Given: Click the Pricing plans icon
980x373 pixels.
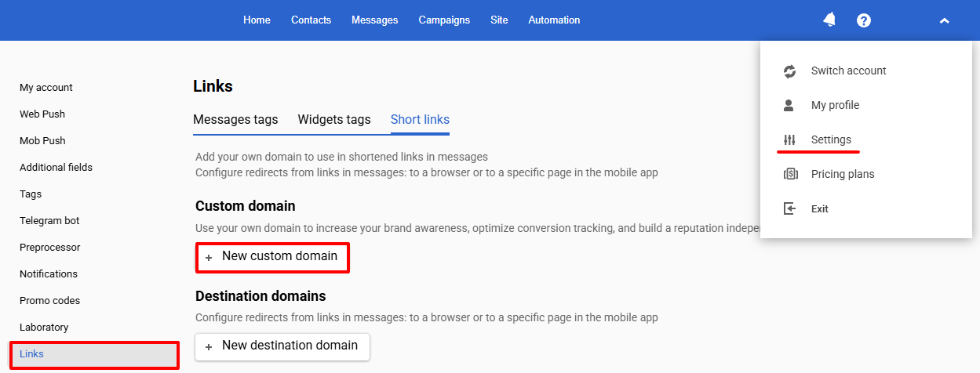Looking at the screenshot, I should coord(790,174).
